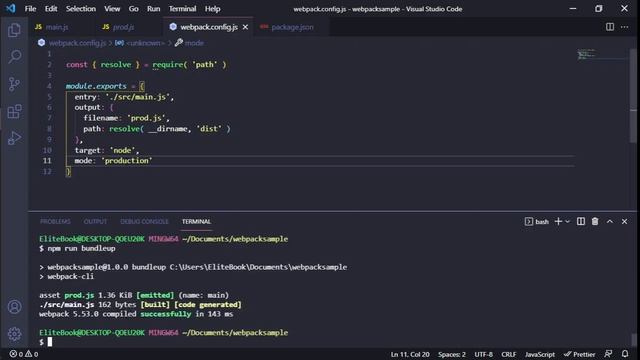
Task: Close the terminal panel
Action: pos(624,221)
